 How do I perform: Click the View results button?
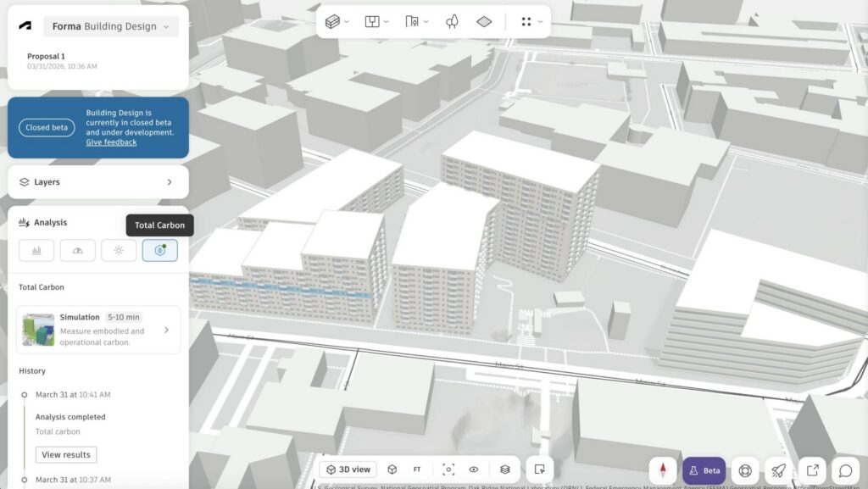click(x=66, y=455)
